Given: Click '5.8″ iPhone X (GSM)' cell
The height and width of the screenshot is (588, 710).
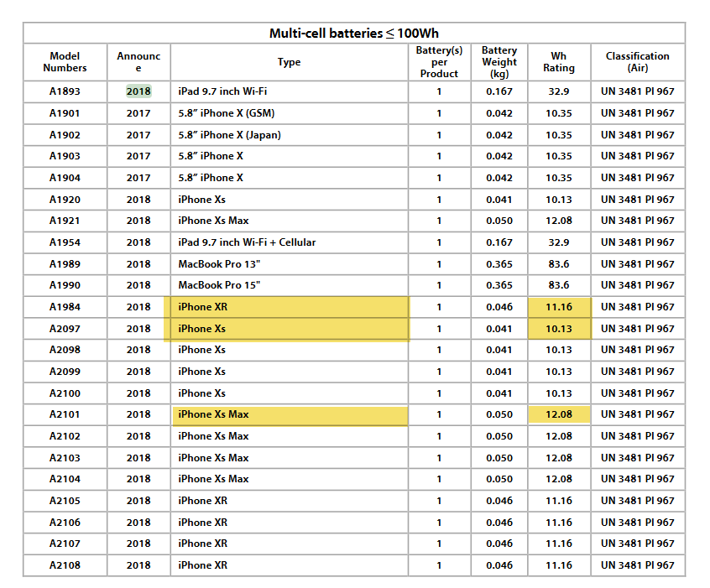Looking at the screenshot, I should 227,113.
